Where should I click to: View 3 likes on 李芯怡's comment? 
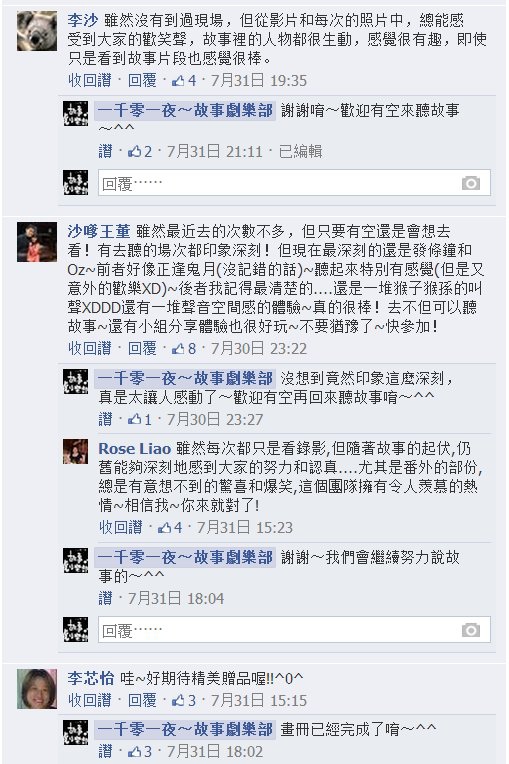pyautogui.click(x=185, y=701)
